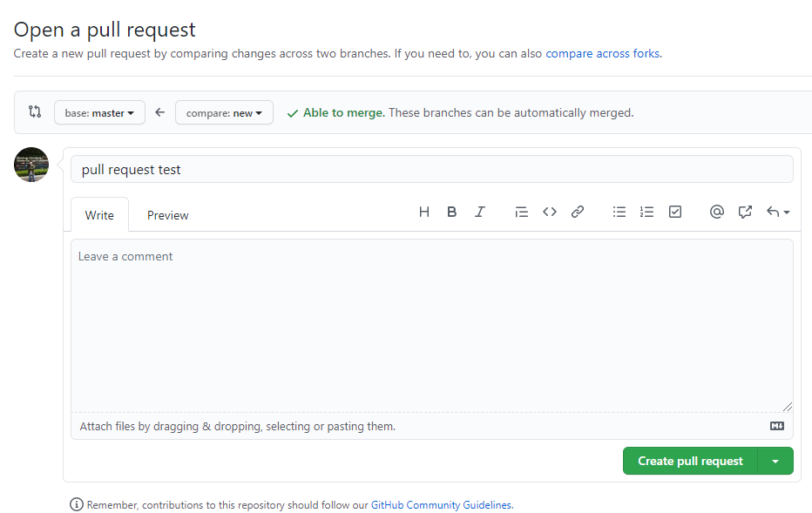Toggle bold text formatting

451,212
